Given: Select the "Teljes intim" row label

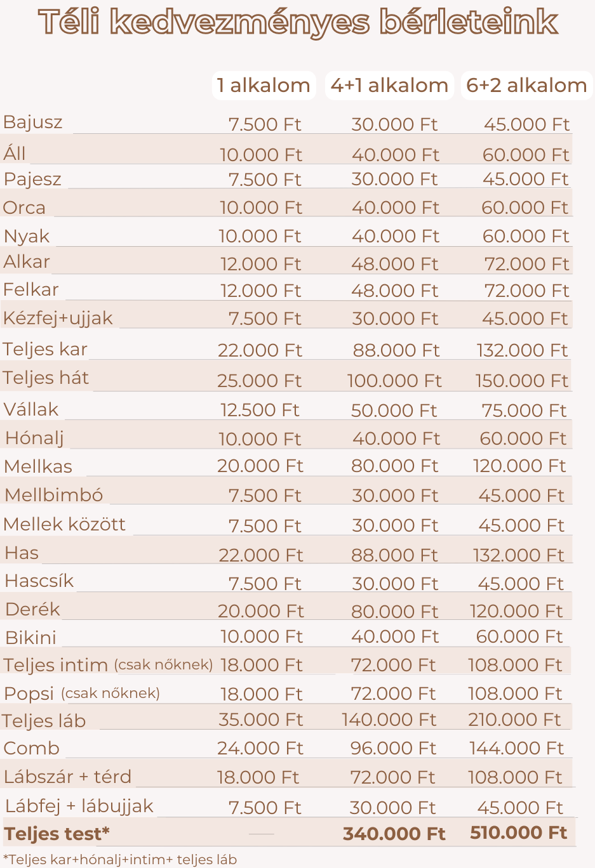Looking at the screenshot, I should pyautogui.click(x=56, y=665).
